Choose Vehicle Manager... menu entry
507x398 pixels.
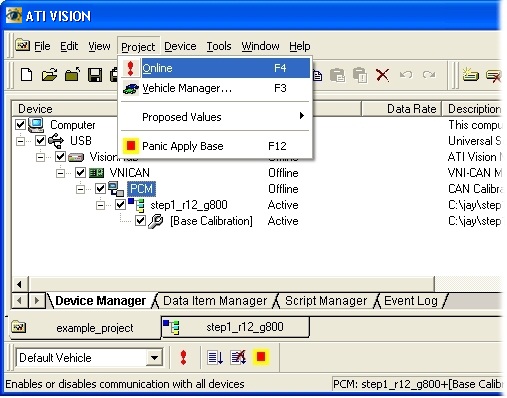pyautogui.click(x=215, y=88)
